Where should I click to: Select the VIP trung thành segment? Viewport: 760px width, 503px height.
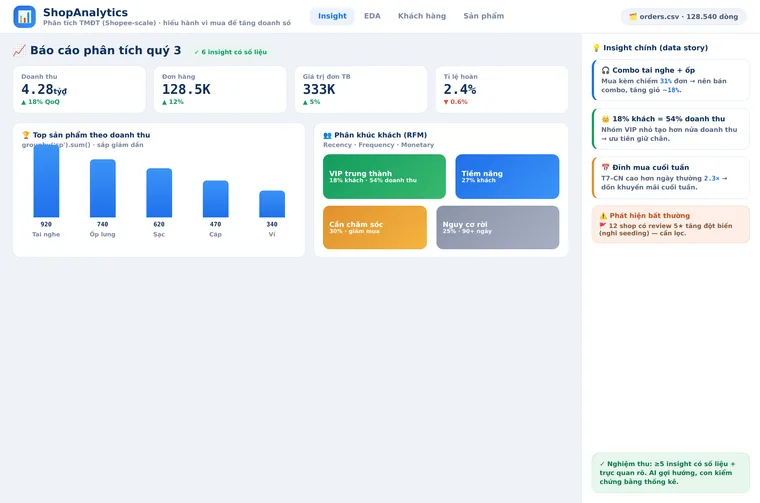click(x=384, y=176)
